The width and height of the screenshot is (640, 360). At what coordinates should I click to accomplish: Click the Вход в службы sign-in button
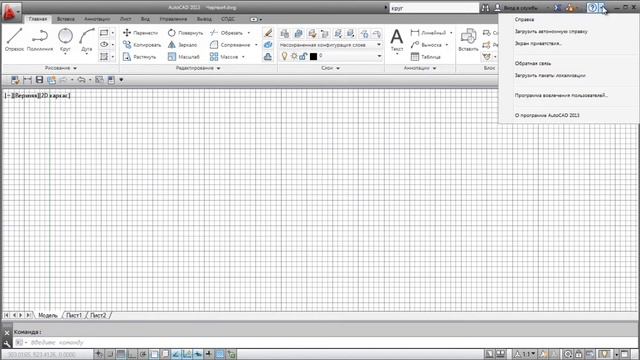coord(516,8)
